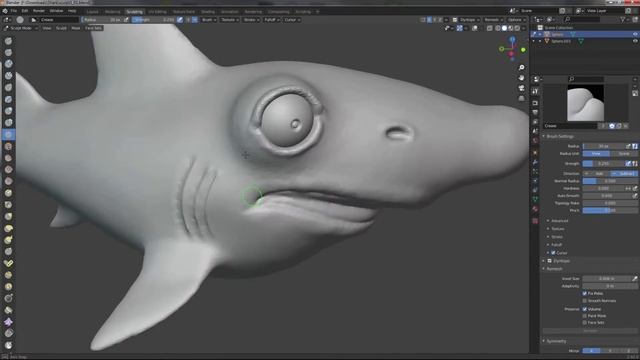This screenshot has width=640, height=360.
Task: Select the Clay brush tool
Action: click(x=8, y=64)
